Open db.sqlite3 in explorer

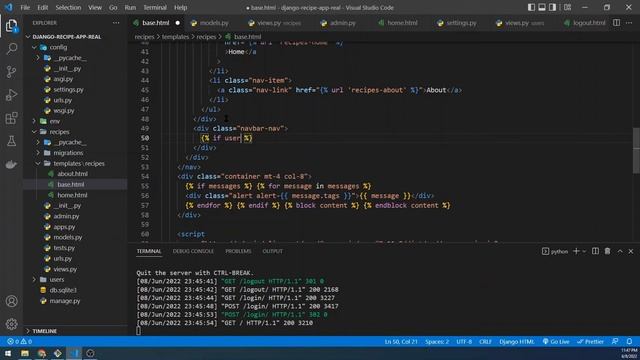pyautogui.click(x=63, y=290)
